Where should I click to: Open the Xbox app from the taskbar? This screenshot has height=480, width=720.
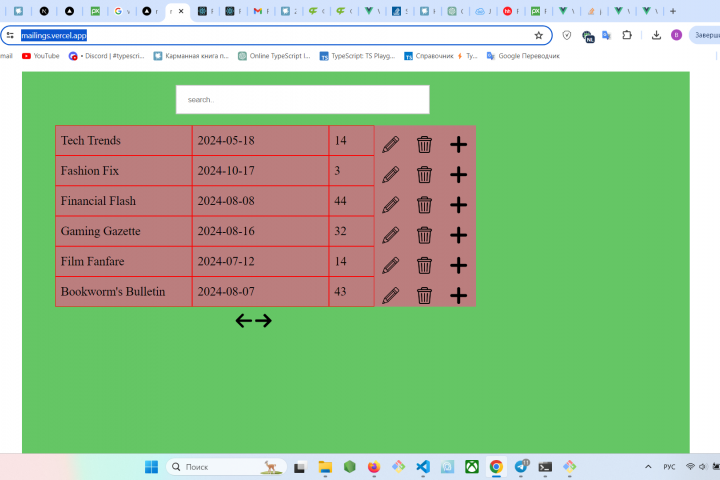[472, 467]
